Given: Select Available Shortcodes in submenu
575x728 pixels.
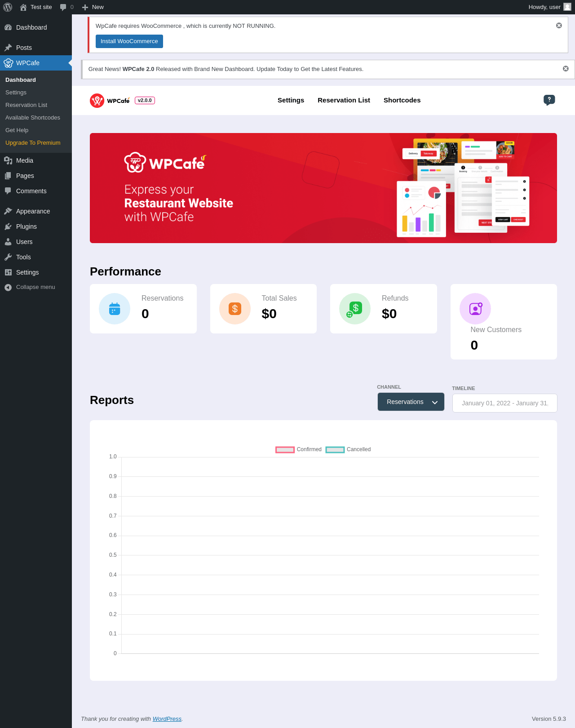Looking at the screenshot, I should tap(33, 118).
